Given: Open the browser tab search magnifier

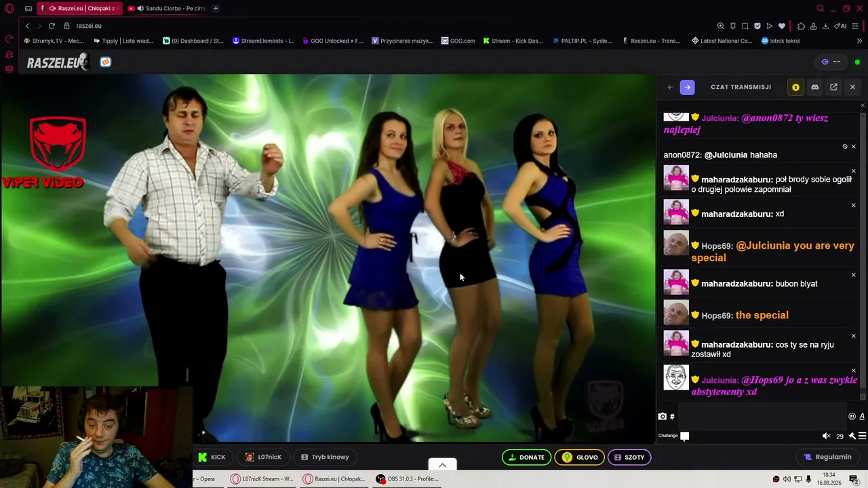Looking at the screenshot, I should (x=820, y=9).
